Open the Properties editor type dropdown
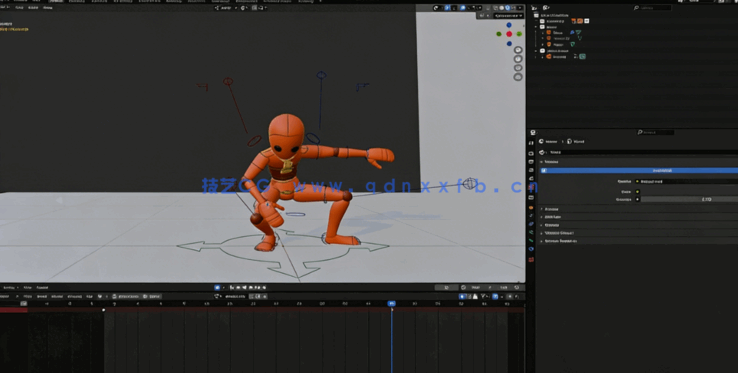This screenshot has width=738, height=373. (533, 133)
